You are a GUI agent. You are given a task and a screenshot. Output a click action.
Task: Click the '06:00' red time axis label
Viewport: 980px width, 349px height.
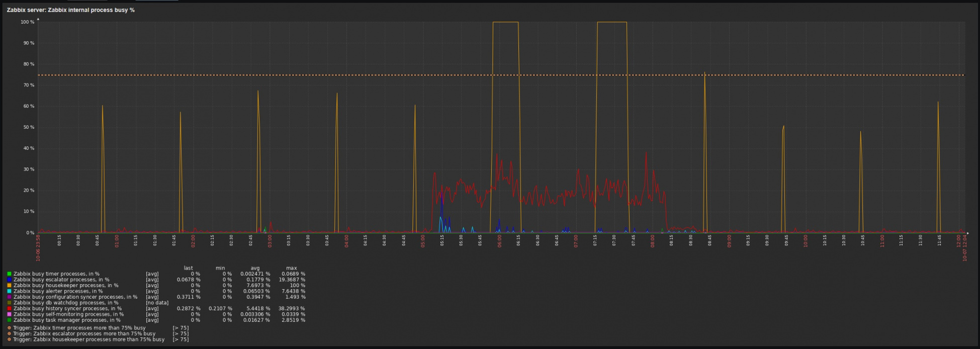tap(500, 241)
